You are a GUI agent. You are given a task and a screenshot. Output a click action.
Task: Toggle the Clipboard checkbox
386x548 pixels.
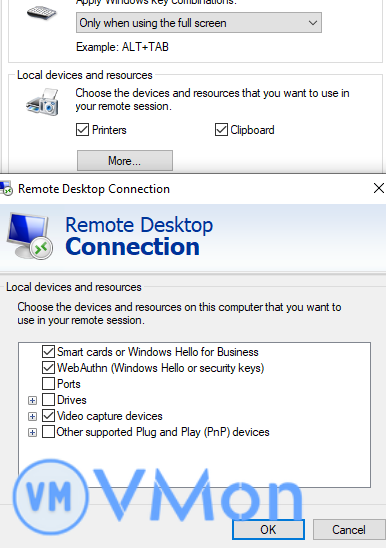pyautogui.click(x=221, y=130)
